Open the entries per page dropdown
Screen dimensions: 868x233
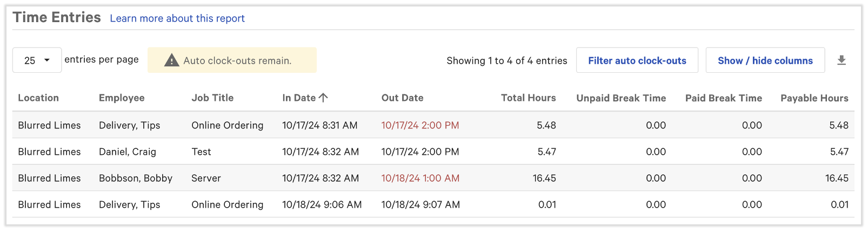(37, 60)
